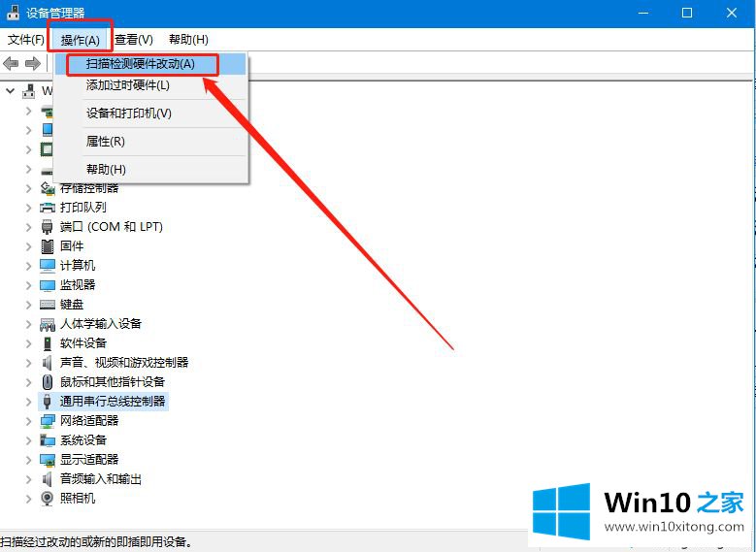This screenshot has width=756, height=552.
Task: Choose 扫描检测硬件改动(A) from menu
Action: pyautogui.click(x=140, y=64)
